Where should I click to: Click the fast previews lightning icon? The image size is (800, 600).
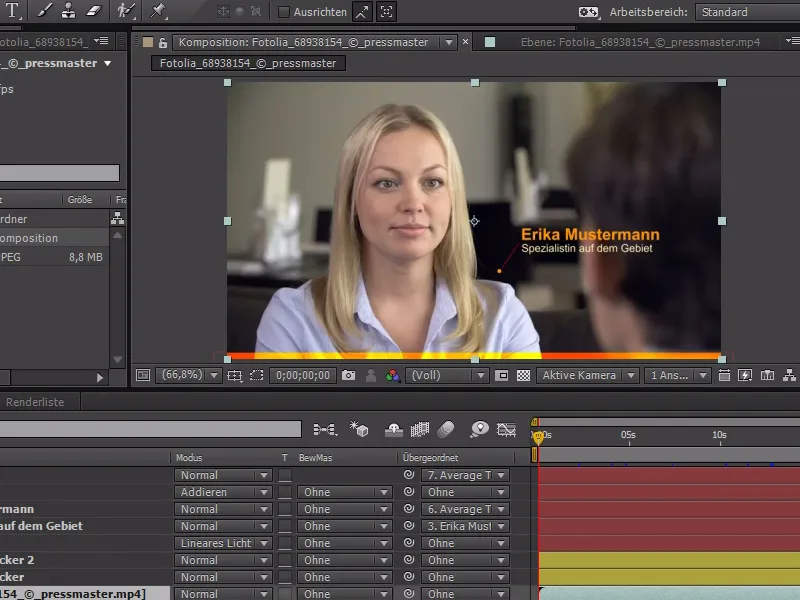point(745,376)
